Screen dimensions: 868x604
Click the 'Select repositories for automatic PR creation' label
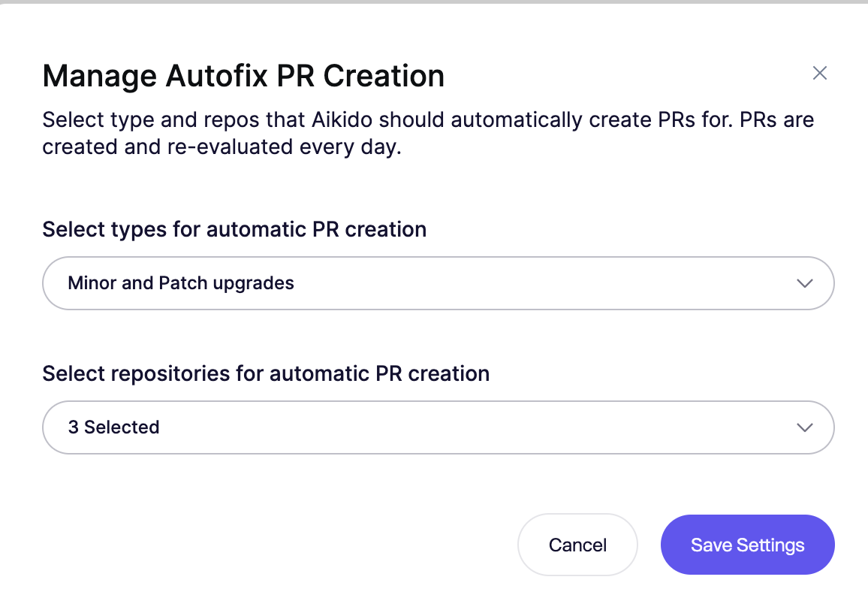[267, 373]
